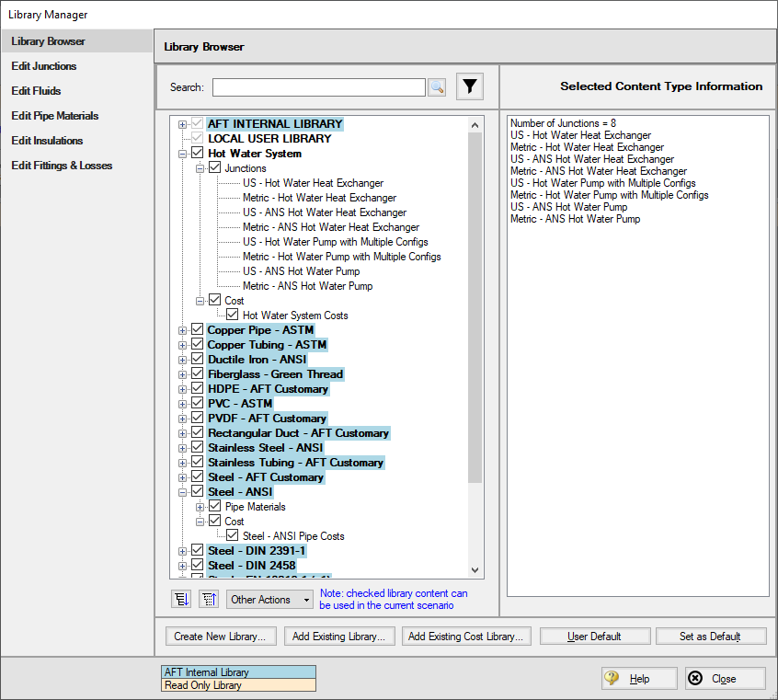Image resolution: width=778 pixels, height=700 pixels.
Task: Open the filter funnel button
Action: coord(469,86)
